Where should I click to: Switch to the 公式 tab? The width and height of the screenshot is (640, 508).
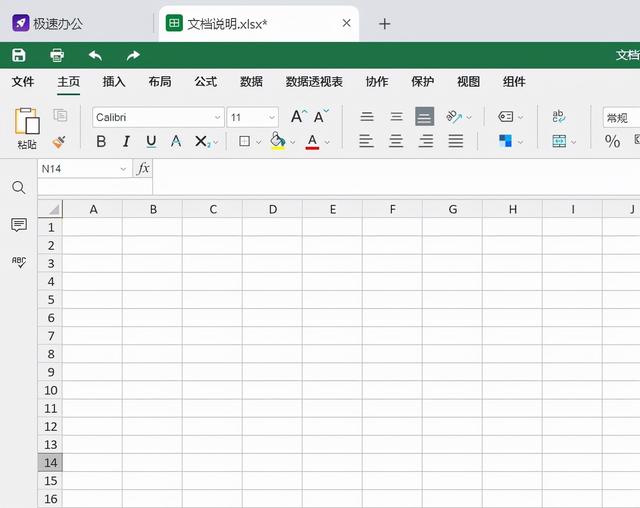coord(205,82)
